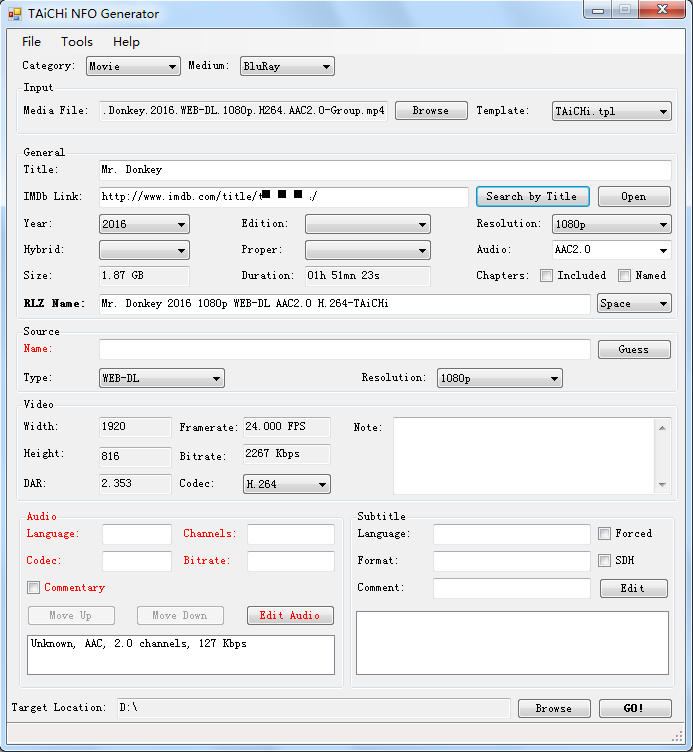
Task: Click the GO! button
Action: (635, 708)
